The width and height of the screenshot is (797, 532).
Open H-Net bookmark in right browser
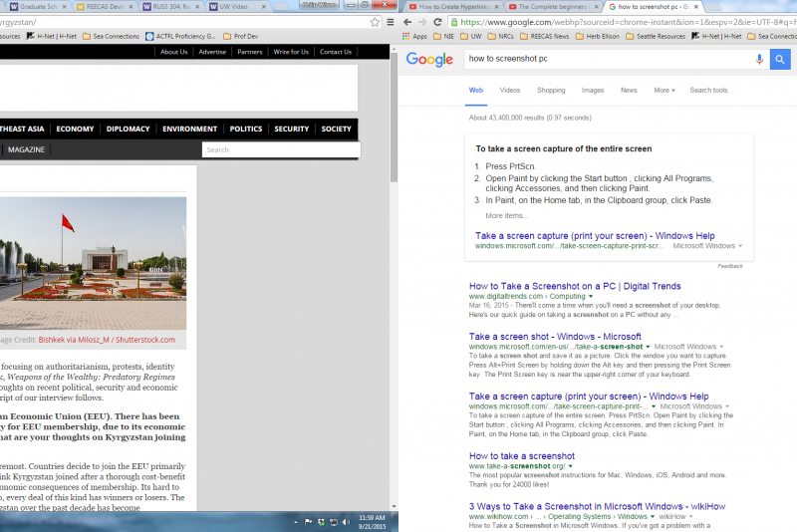[x=716, y=36]
